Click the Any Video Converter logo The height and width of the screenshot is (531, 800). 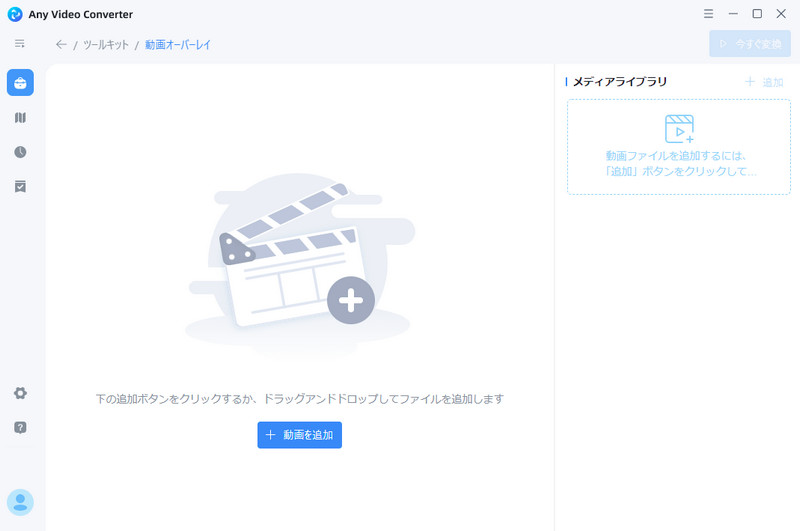(x=15, y=14)
